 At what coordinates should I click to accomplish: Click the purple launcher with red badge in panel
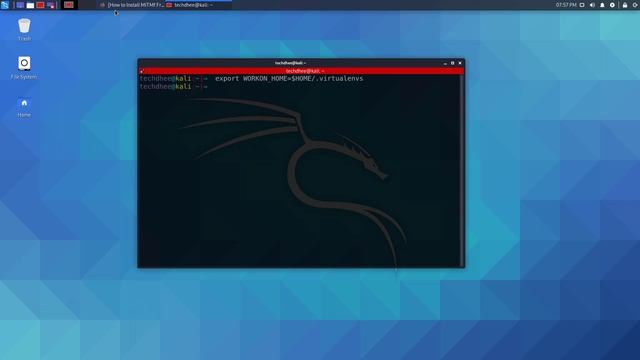point(51,5)
